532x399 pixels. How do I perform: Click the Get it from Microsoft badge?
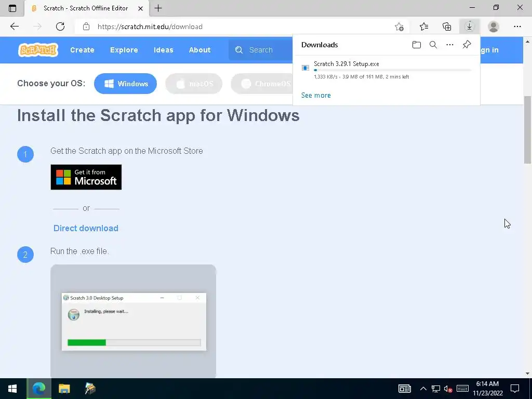(x=86, y=177)
